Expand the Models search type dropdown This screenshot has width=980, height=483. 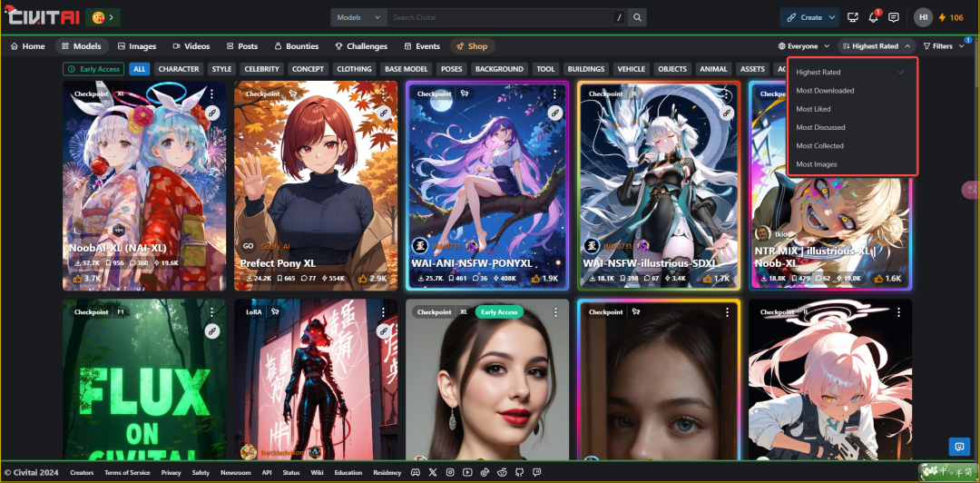[354, 17]
